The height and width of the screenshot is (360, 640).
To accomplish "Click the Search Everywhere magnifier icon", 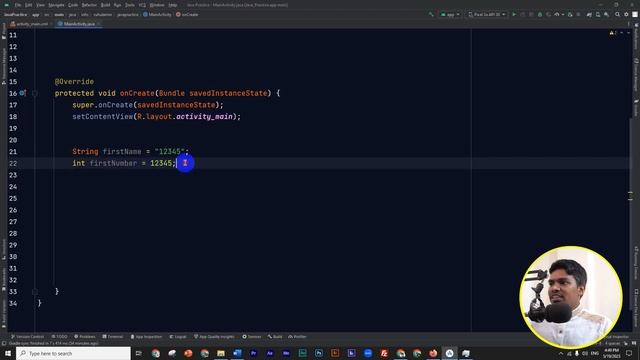I will click(618, 14).
